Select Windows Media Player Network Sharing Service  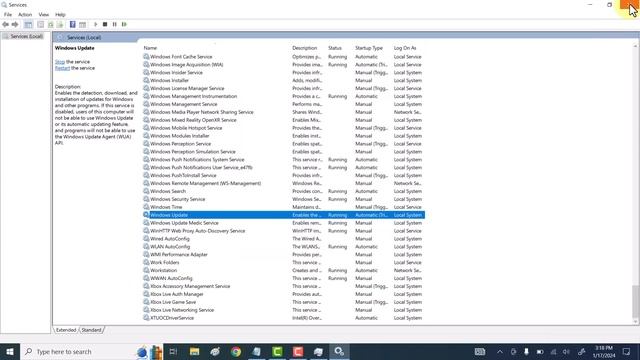click(x=284, y=112)
